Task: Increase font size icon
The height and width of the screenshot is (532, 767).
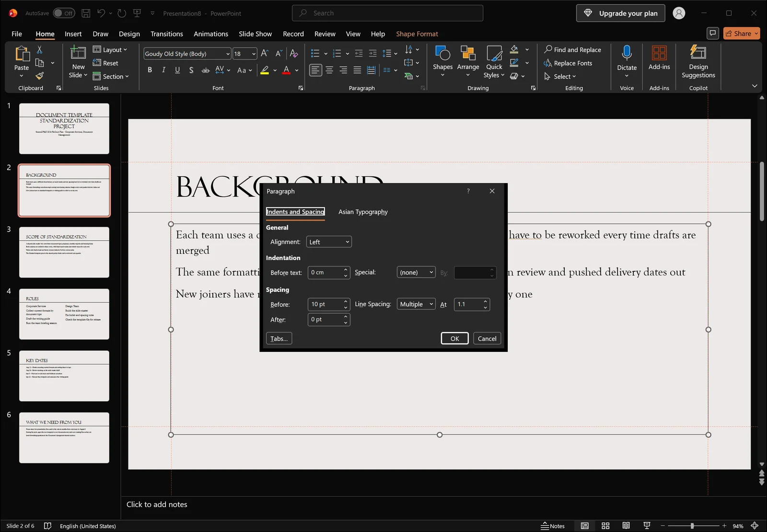Action: pos(265,53)
